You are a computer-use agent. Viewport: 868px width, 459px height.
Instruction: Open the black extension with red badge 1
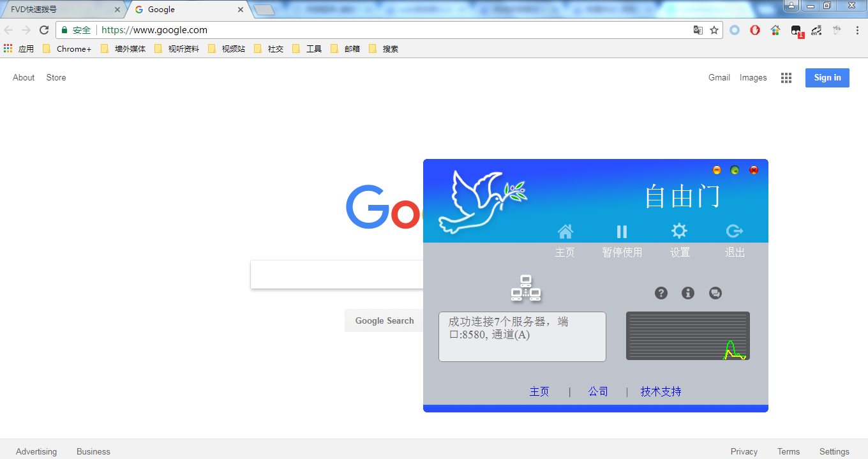coord(796,31)
